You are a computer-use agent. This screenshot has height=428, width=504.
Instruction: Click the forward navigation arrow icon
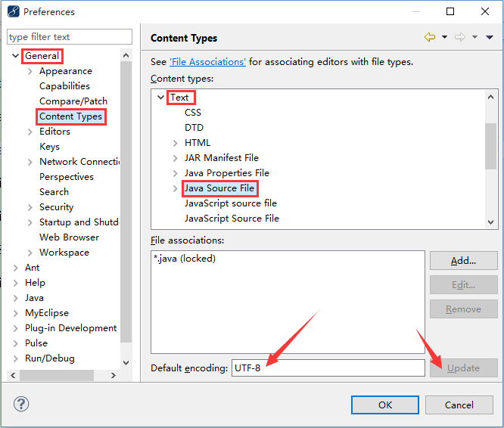pyautogui.click(x=460, y=37)
